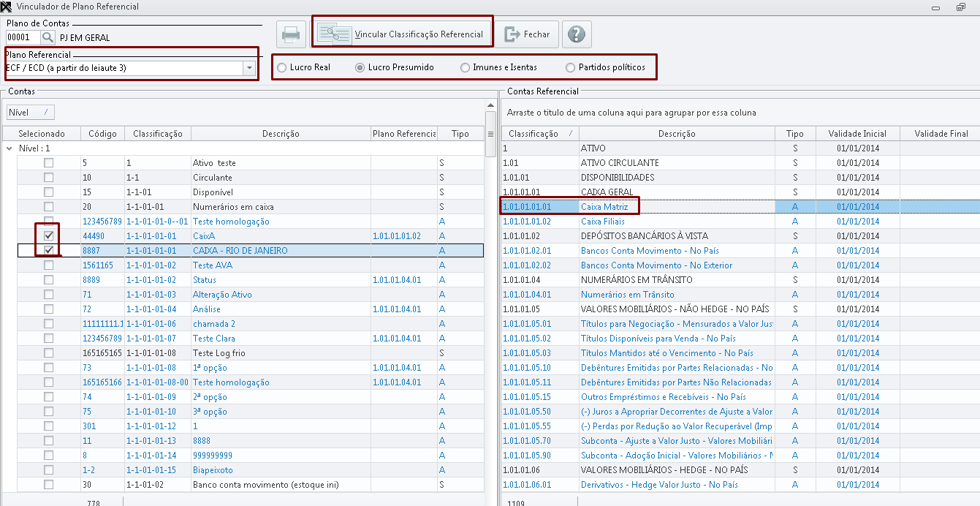Collapse the Nível : 1 group
980x506 pixels.
9,148
